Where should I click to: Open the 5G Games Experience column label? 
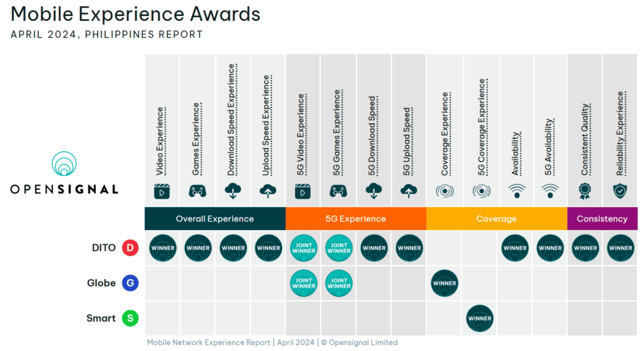(x=338, y=133)
